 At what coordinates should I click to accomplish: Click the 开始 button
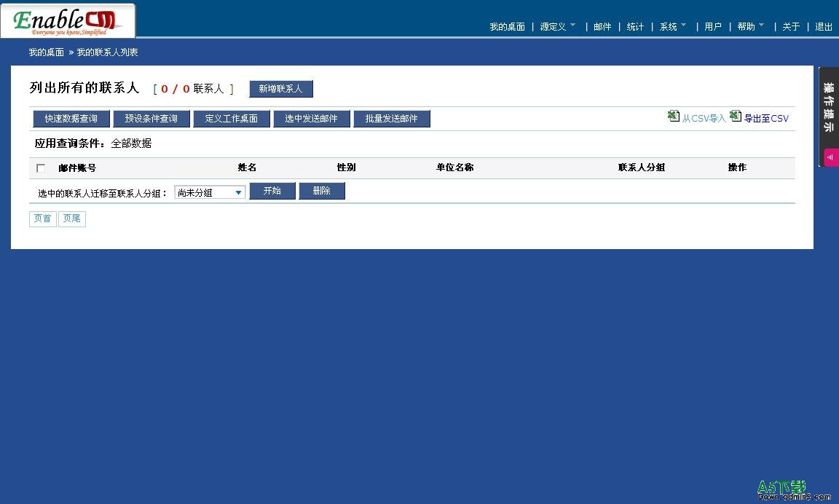click(x=272, y=191)
